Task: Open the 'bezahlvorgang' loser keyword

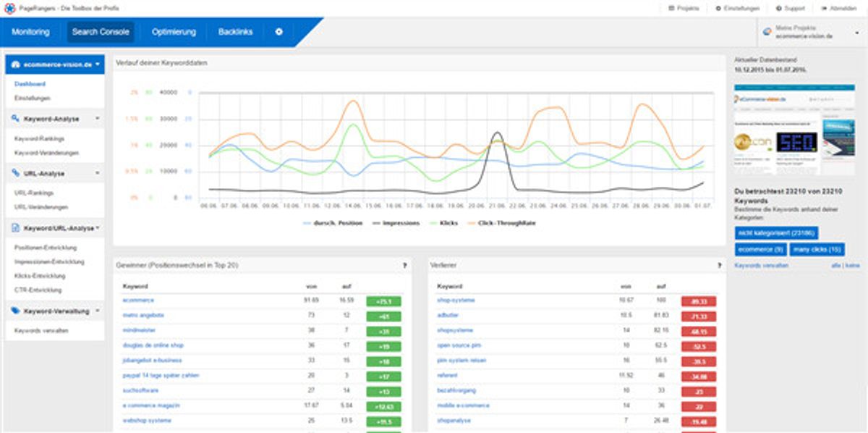Action: point(456,390)
